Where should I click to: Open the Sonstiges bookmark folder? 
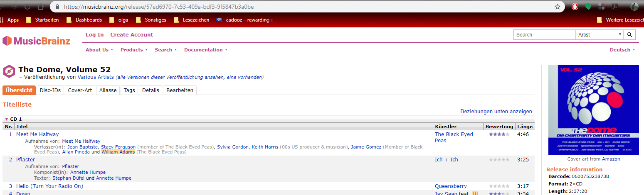pyautogui.click(x=151, y=20)
